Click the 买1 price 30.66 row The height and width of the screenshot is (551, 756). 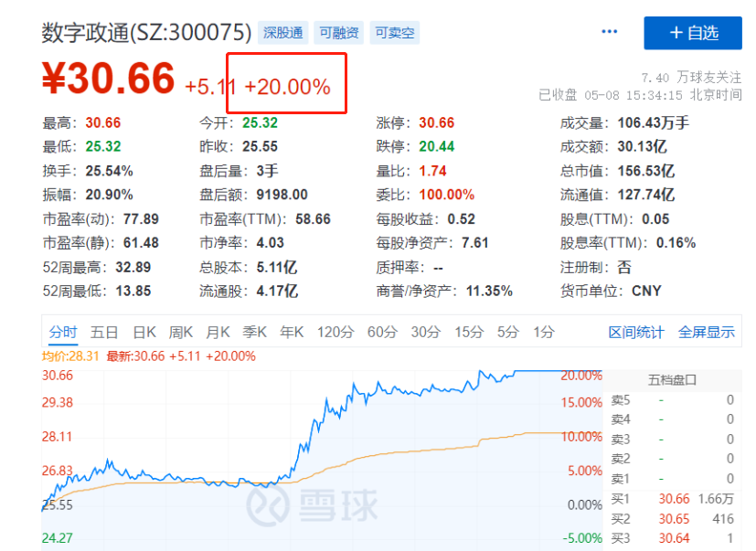(672, 499)
